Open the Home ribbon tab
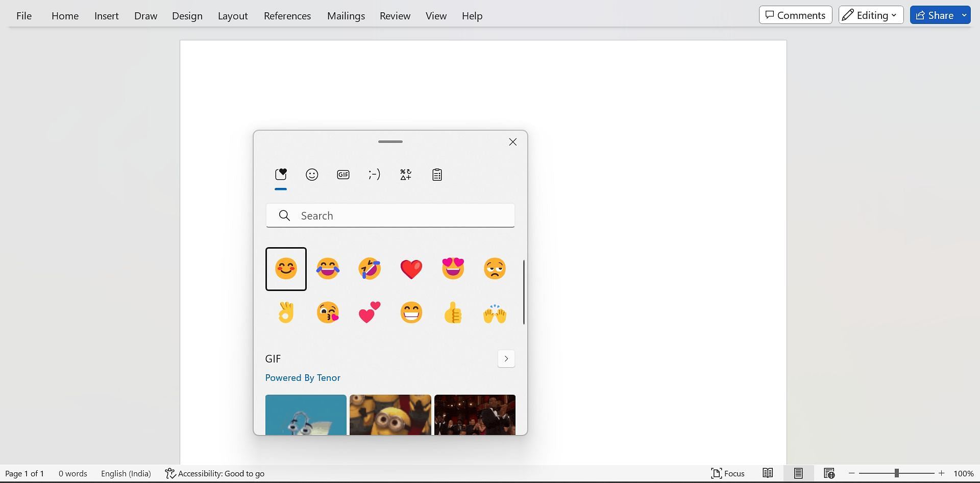980x483 pixels. [65, 16]
